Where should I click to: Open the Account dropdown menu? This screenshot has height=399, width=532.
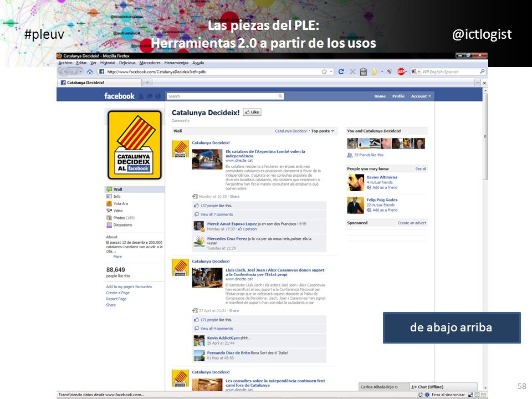coord(421,96)
